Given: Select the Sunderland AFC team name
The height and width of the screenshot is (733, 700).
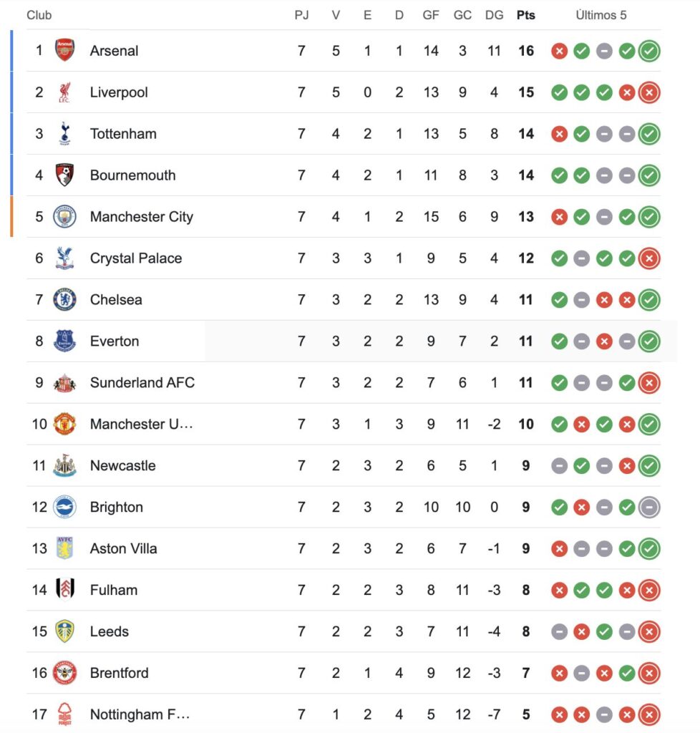Looking at the screenshot, I should (142, 383).
